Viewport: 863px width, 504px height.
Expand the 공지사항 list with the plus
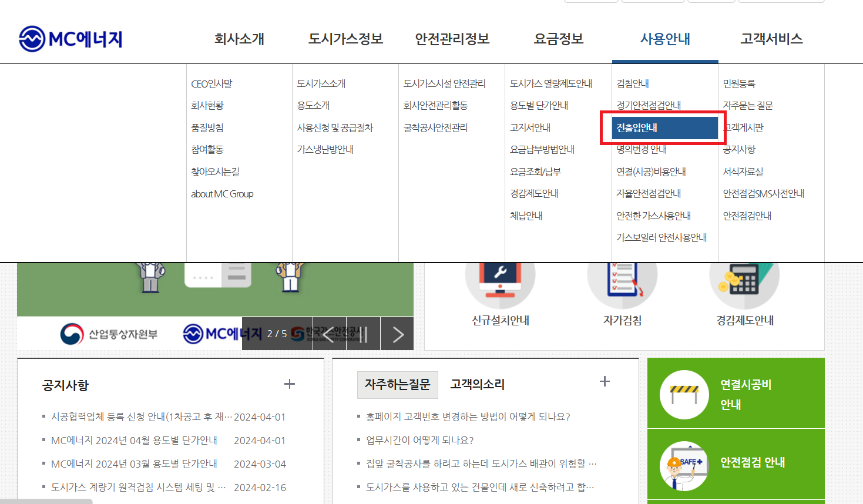(290, 383)
